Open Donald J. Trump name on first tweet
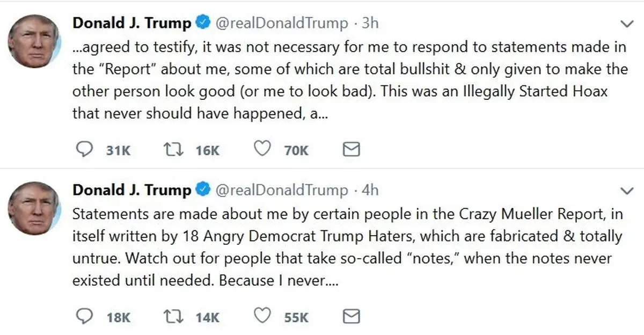Image resolution: width=644 pixels, height=335 pixels. (x=131, y=23)
